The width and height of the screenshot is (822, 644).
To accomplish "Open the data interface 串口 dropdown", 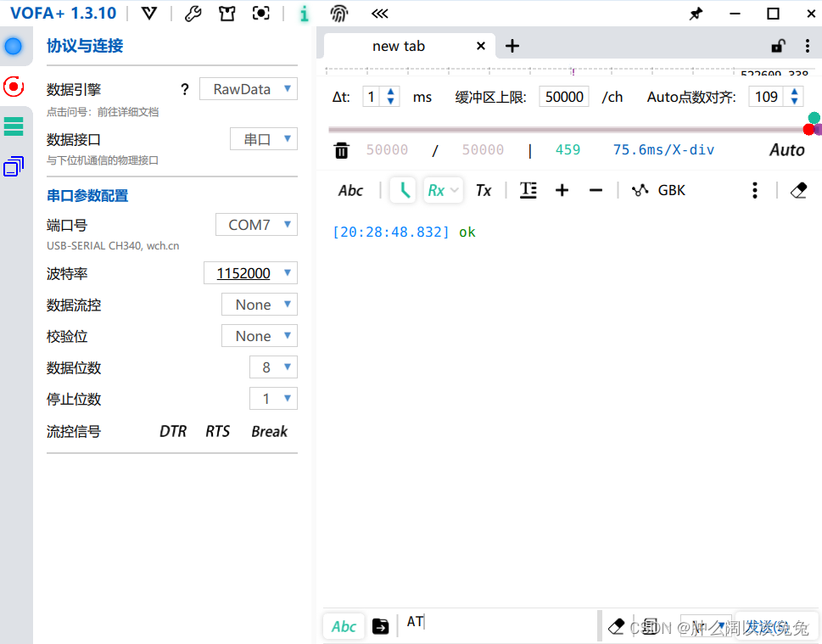I will click(x=264, y=139).
